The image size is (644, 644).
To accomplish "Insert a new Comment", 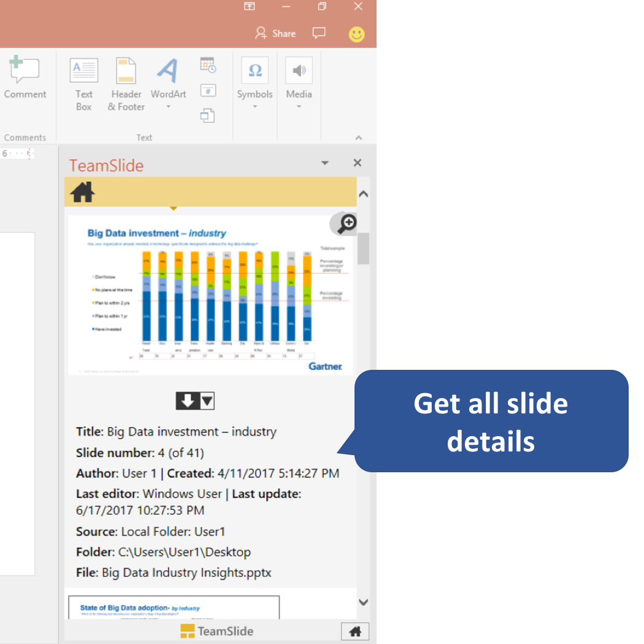I will [x=25, y=77].
